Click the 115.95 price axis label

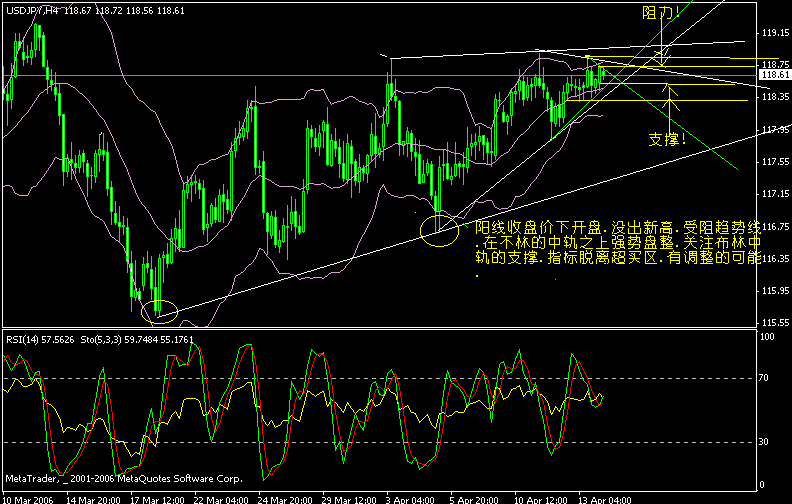pos(775,291)
